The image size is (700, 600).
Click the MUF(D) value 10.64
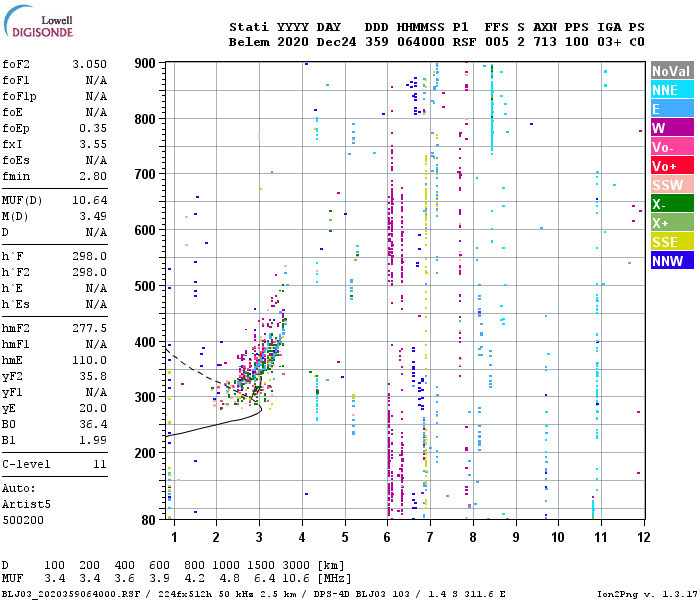(x=90, y=200)
